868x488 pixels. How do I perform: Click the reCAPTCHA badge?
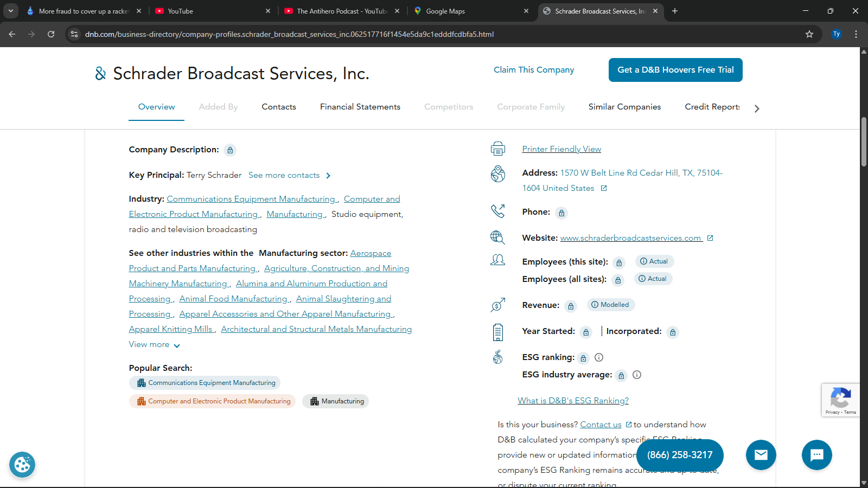tap(840, 400)
